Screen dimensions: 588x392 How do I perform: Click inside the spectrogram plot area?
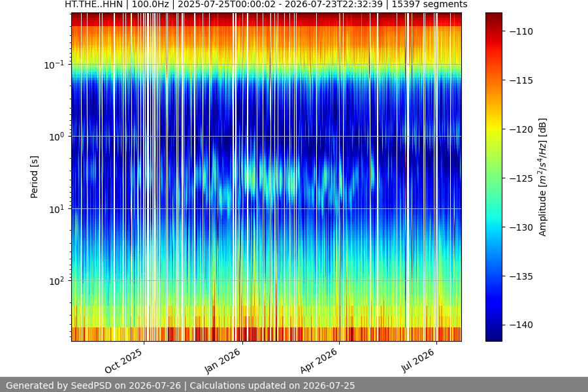(x=267, y=177)
